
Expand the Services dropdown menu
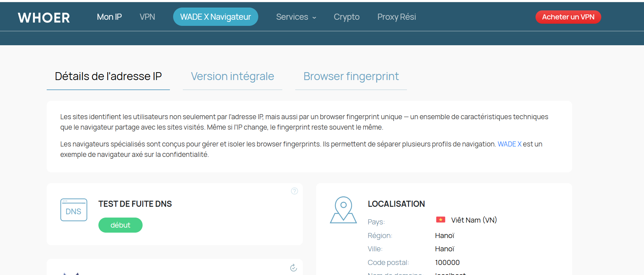296,17
